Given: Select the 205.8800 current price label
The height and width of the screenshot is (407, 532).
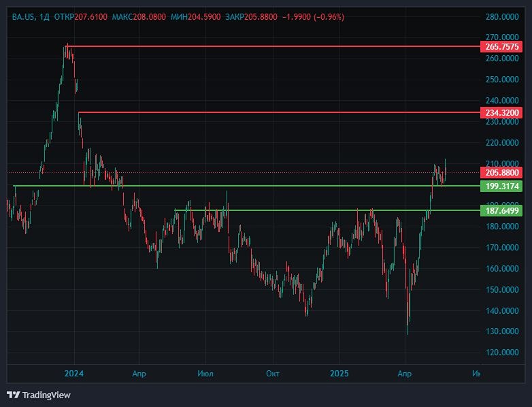Looking at the screenshot, I should [x=501, y=172].
